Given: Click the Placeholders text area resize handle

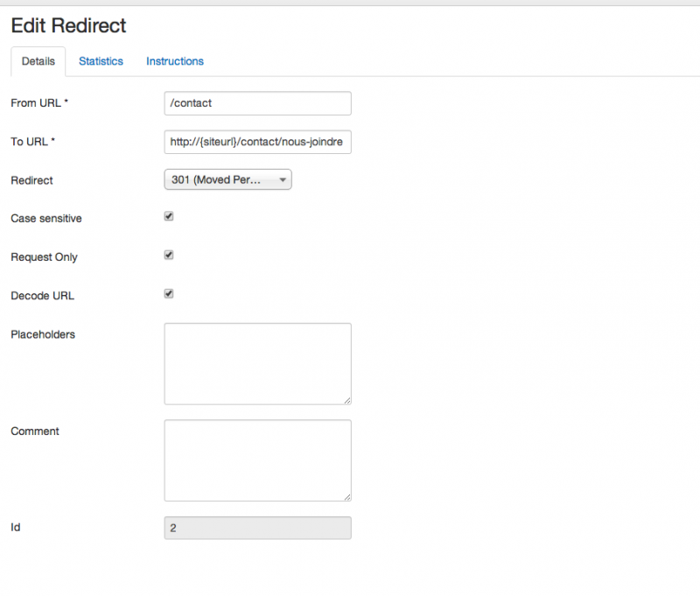Looking at the screenshot, I should coord(347,401).
